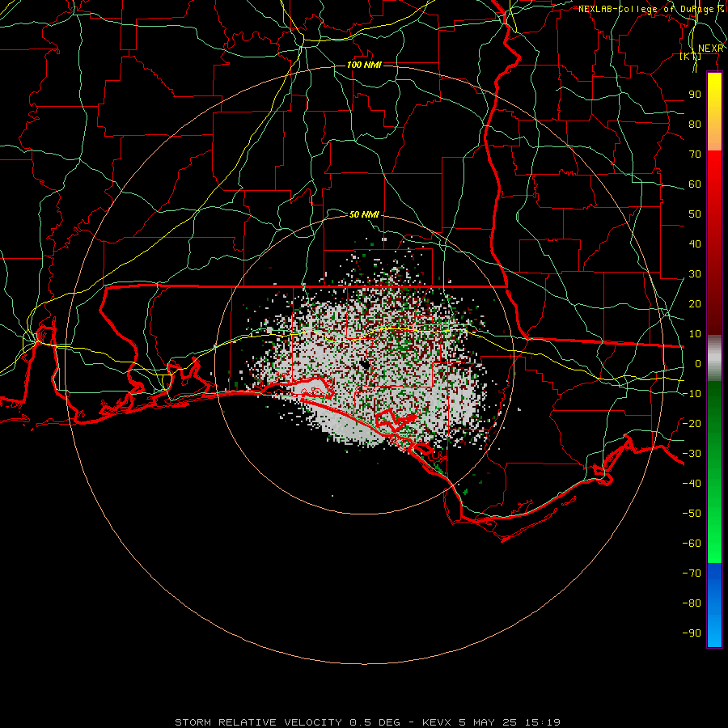Click the 50 NMI range ring label
The height and width of the screenshot is (728, 728).
click(364, 214)
